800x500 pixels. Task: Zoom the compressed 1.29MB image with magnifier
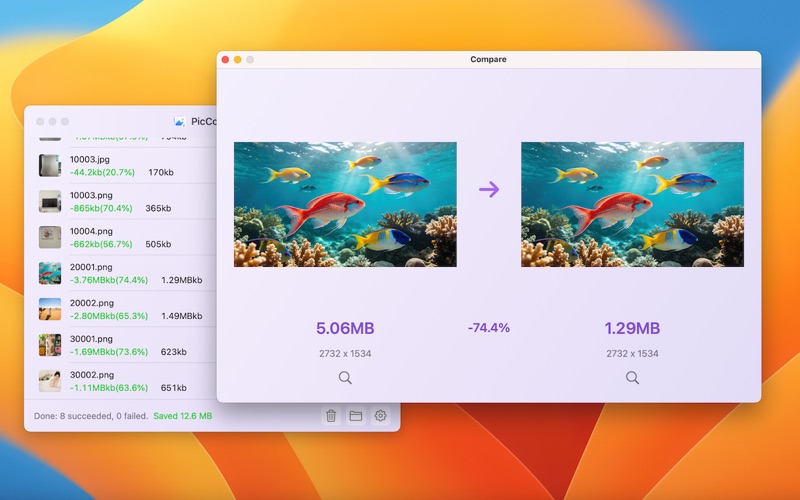coord(632,378)
